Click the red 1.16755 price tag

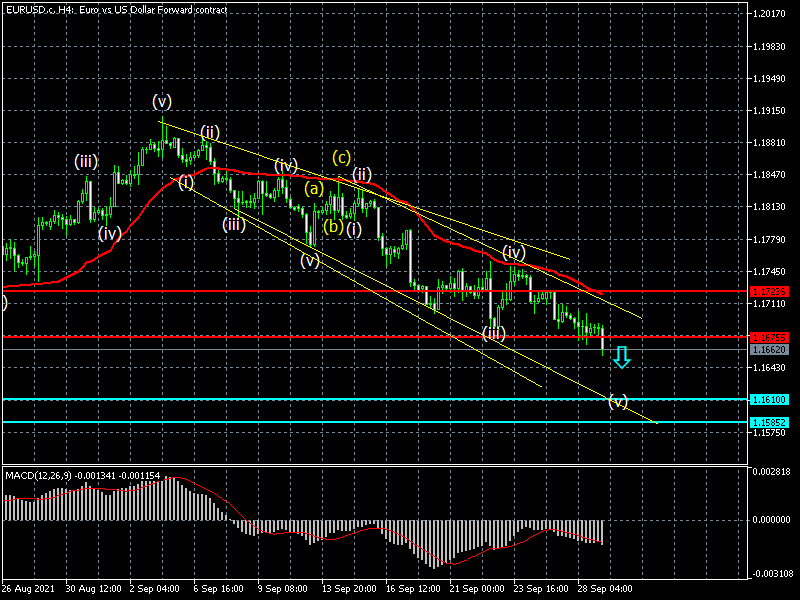(x=769, y=337)
